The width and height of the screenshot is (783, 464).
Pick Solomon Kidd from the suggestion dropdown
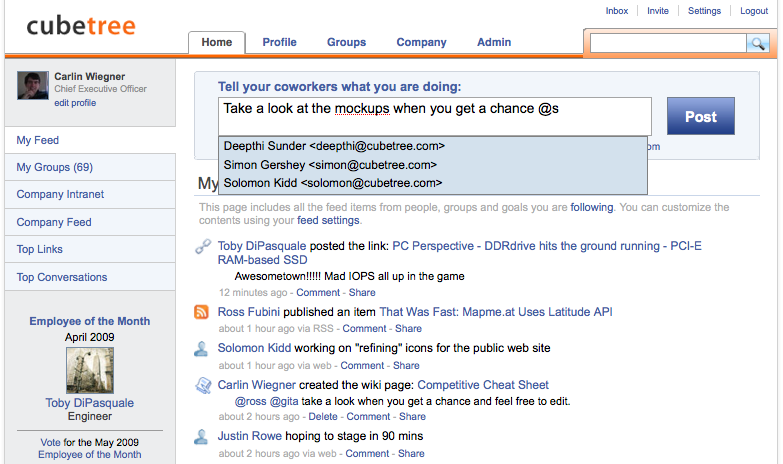[x=332, y=183]
